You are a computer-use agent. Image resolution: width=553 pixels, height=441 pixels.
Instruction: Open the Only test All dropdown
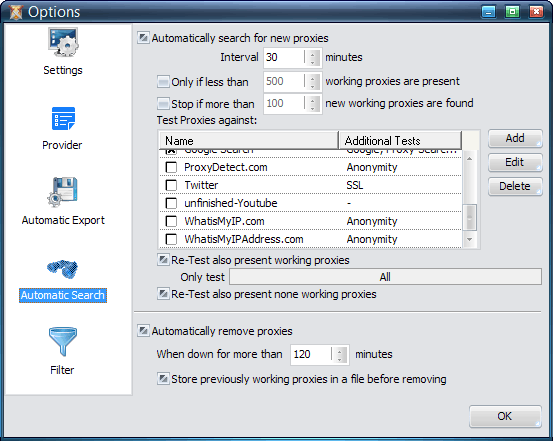pos(385,277)
